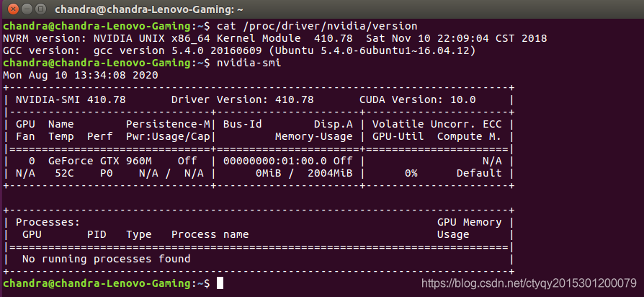Close the terminal window with the red button
This screenshot has width=644, height=297.
pos(13,8)
